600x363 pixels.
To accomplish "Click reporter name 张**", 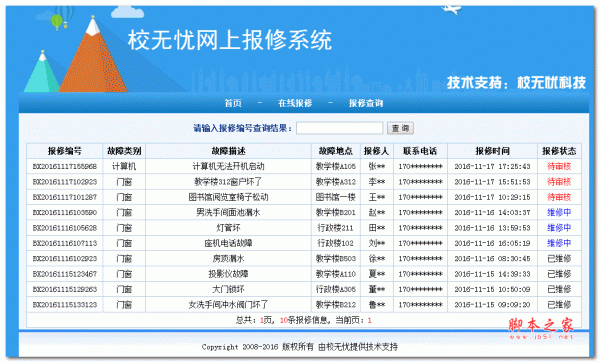I will coord(377,166).
